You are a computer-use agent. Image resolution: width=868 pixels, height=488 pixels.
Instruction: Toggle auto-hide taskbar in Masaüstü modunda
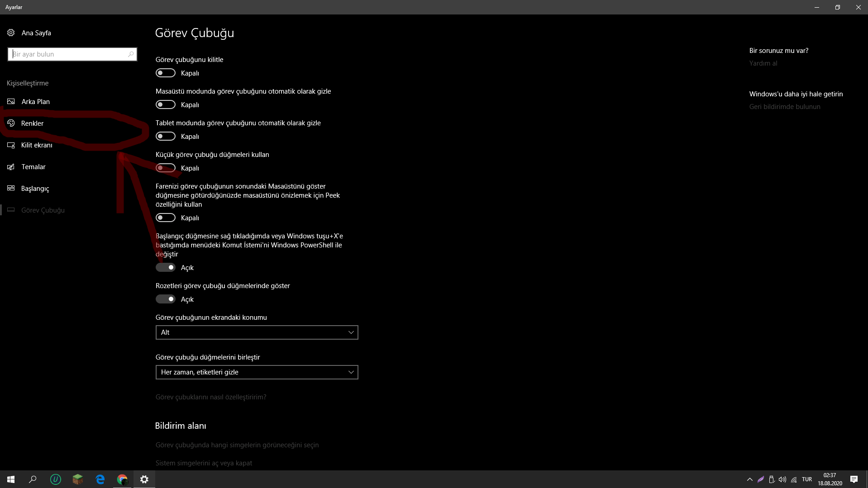[x=166, y=104]
